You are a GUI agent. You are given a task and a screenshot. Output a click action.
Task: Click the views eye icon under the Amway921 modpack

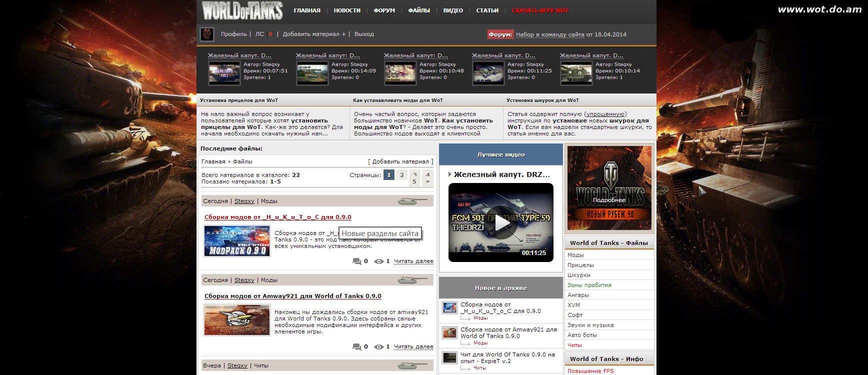pyautogui.click(x=379, y=346)
